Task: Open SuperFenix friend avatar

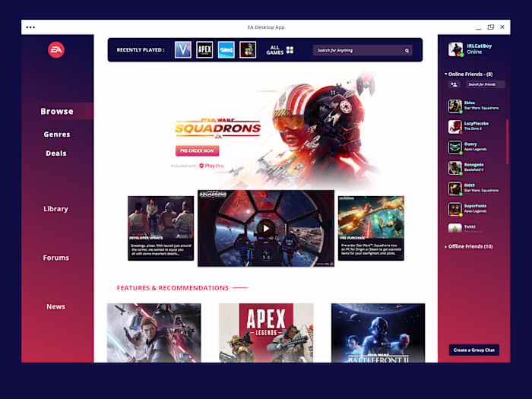Action: 454,209
